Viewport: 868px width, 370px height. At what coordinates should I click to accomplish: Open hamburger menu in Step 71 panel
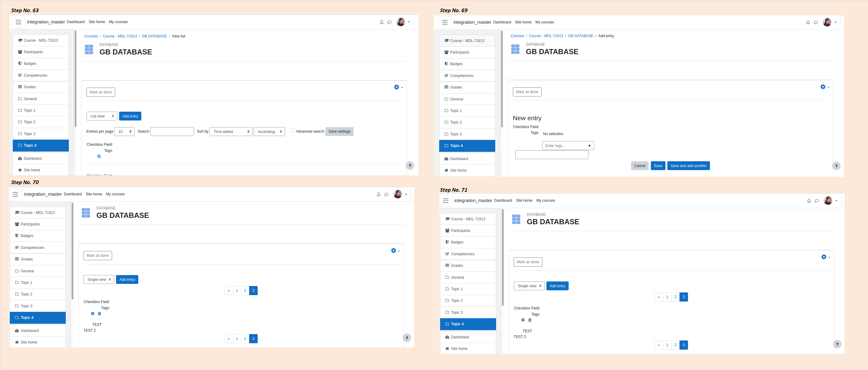point(446,201)
